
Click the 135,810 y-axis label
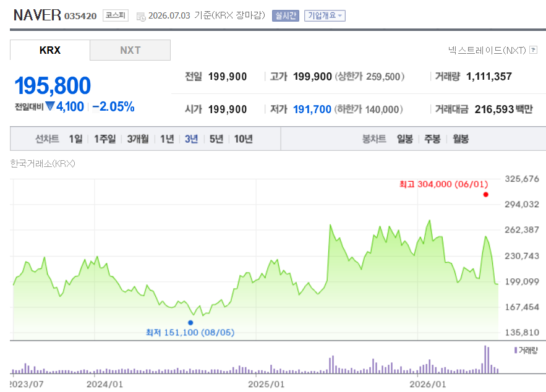522,333
